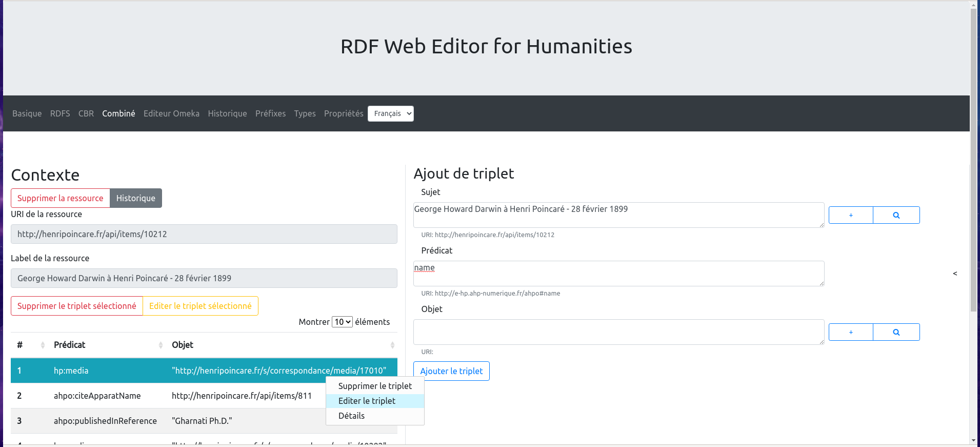Click the search icon next to Sujet
Screen dimensions: 980x447
(896, 215)
